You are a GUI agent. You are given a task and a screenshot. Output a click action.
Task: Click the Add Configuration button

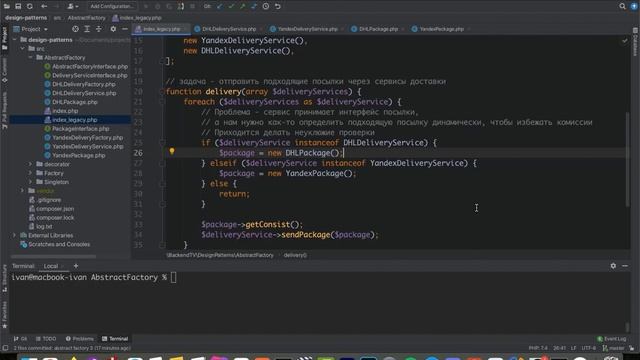coord(111,6)
